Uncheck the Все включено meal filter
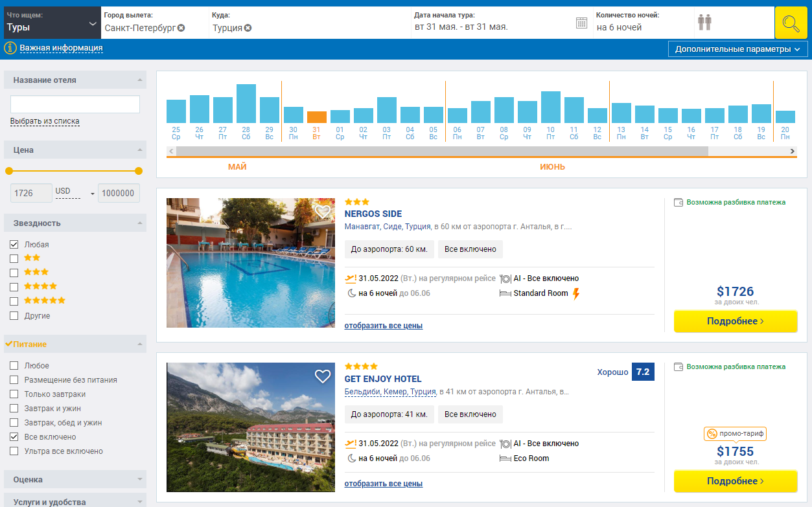Screen dimensions: 812x507 point(14,437)
